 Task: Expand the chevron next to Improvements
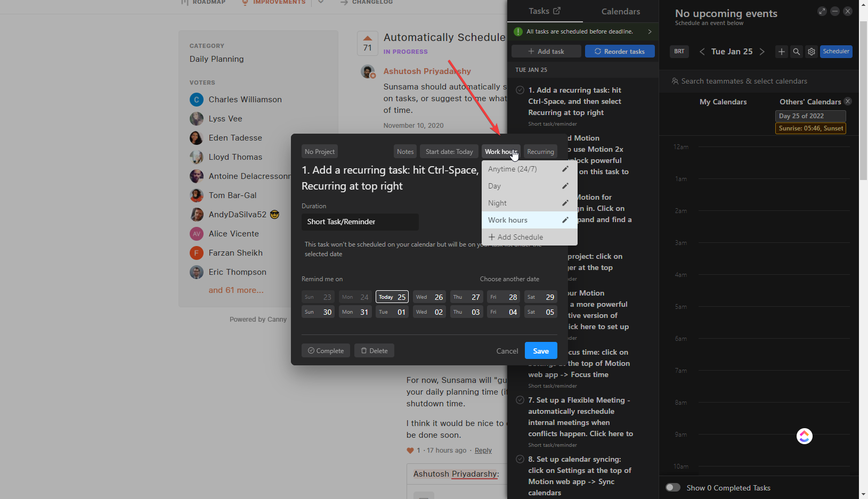[321, 2]
